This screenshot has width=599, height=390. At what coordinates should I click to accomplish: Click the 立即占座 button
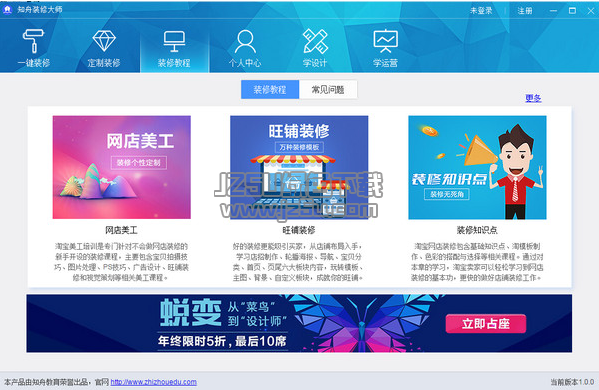coord(486,324)
